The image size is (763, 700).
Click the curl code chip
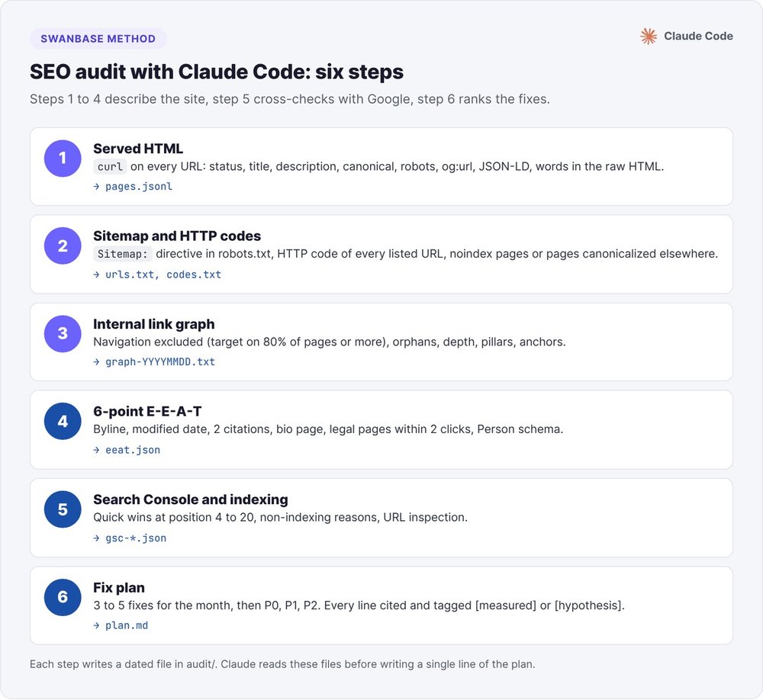tap(110, 167)
